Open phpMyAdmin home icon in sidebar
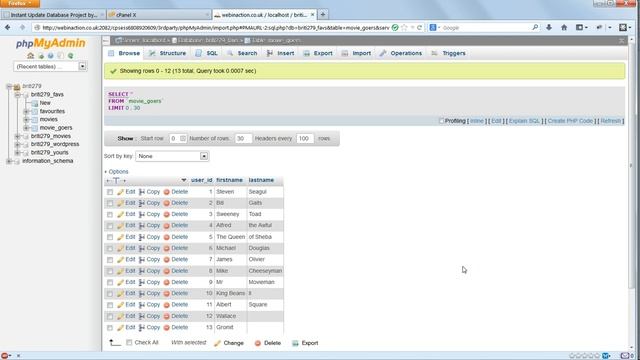This screenshot has width=640, height=360. coord(30,56)
